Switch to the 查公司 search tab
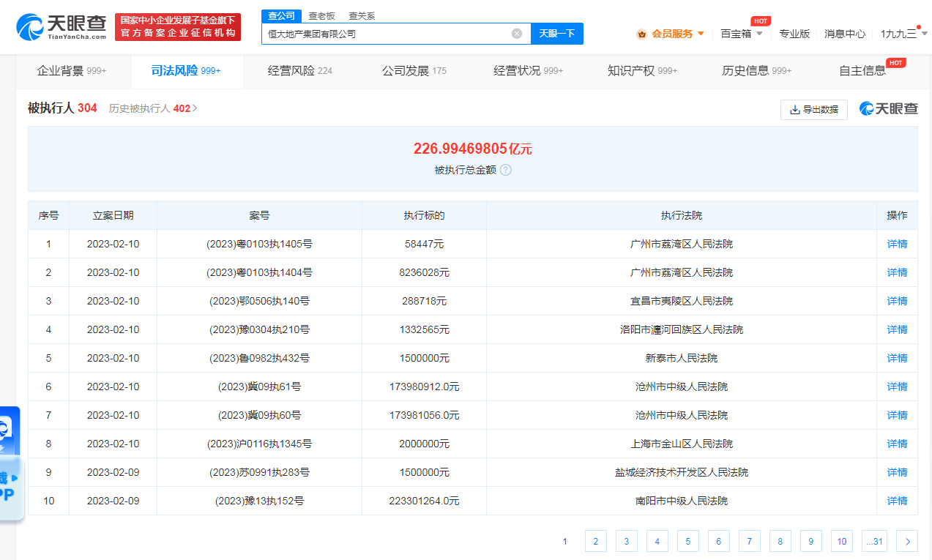The image size is (932, 560). [x=281, y=15]
